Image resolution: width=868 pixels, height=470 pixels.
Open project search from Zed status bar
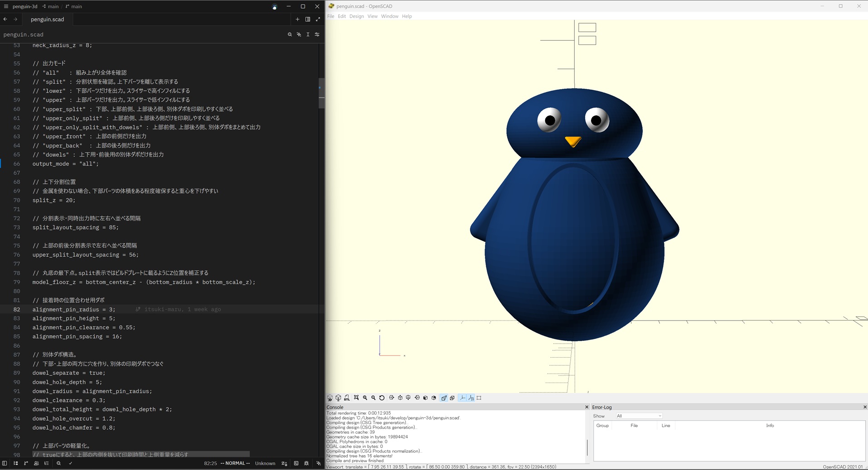pos(58,463)
